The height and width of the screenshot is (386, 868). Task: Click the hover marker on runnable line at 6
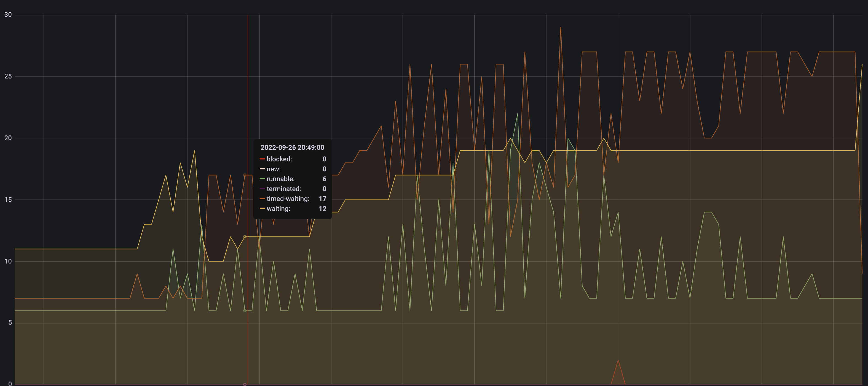tap(245, 310)
